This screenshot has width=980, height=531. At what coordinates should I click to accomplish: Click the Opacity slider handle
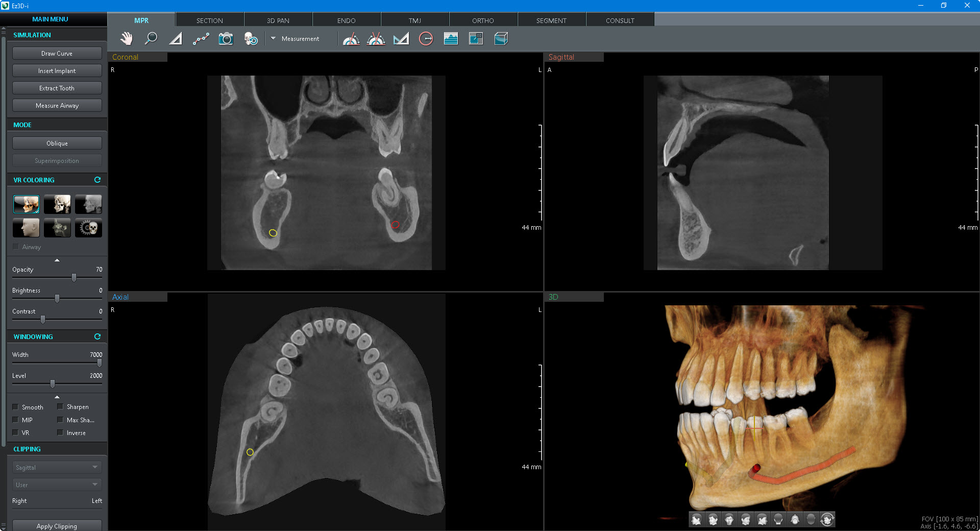(x=74, y=277)
